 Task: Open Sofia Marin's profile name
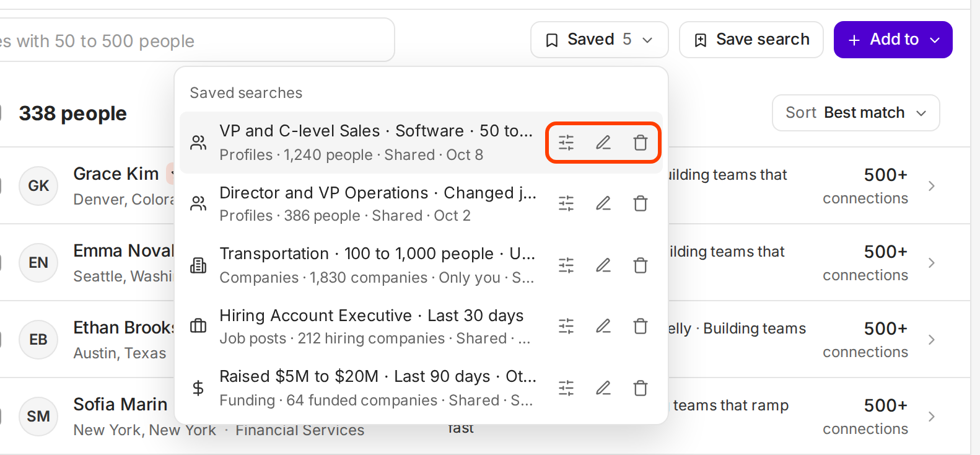(x=120, y=404)
